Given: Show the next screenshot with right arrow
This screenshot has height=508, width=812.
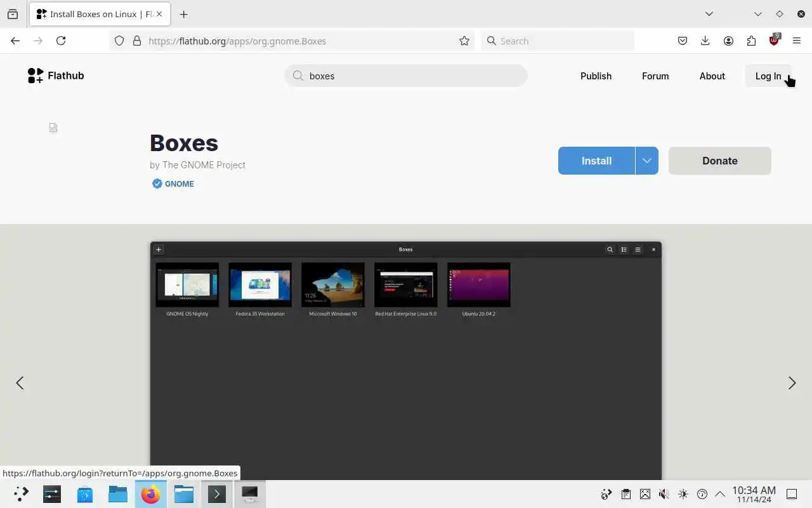Looking at the screenshot, I should pos(792,382).
